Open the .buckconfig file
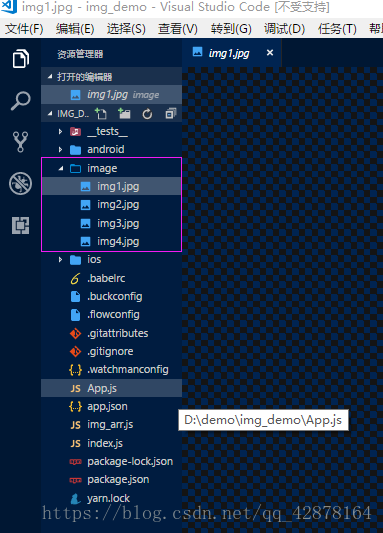Viewport: 383px width, 533px height. click(111, 296)
